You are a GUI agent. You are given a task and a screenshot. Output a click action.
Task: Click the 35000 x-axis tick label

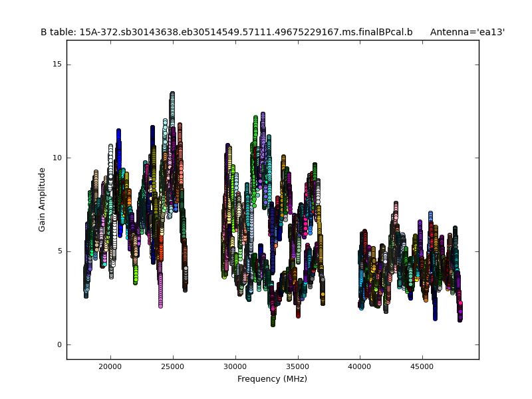tap(298, 366)
